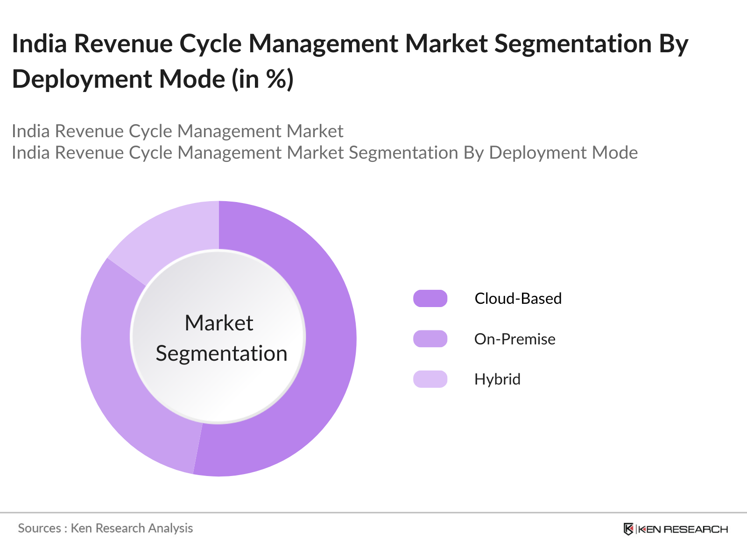747x560 pixels.
Task: Click the first line of the bold chart title
Action: (x=350, y=44)
